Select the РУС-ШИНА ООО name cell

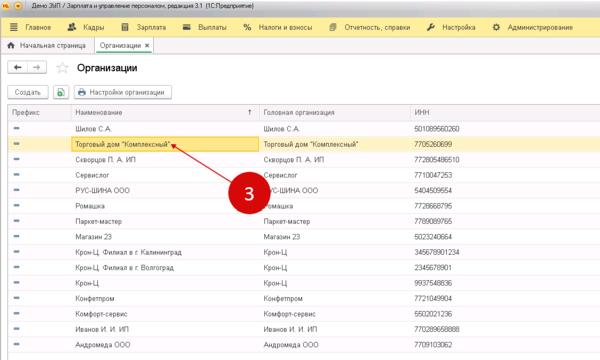165,191
